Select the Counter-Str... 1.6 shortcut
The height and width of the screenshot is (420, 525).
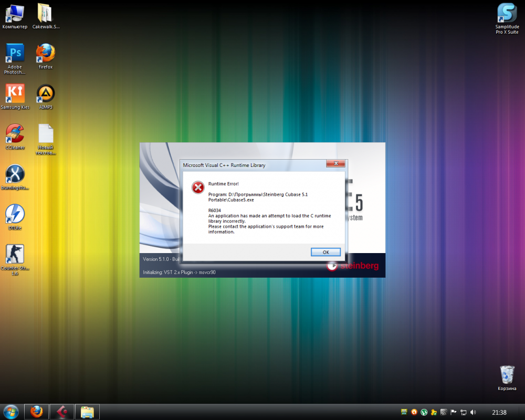tap(15, 260)
